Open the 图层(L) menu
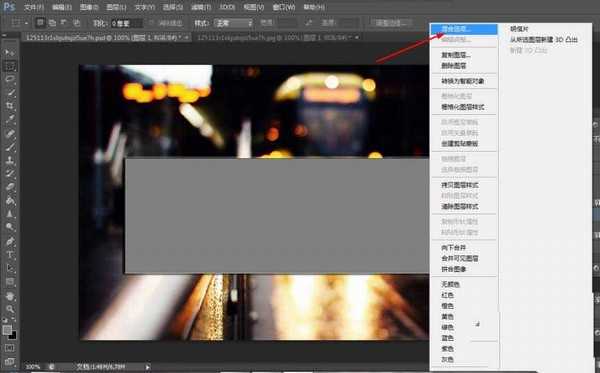Screen dimensions: 600x373 point(116,7)
